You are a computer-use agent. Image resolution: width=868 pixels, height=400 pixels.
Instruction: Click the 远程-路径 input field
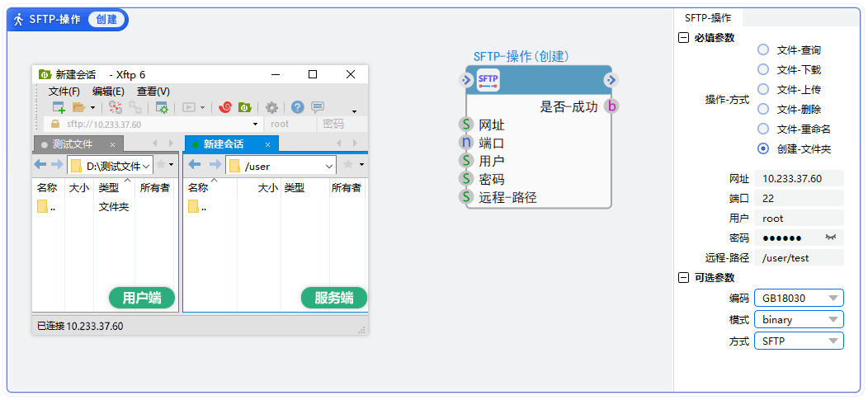pyautogui.click(x=800, y=258)
